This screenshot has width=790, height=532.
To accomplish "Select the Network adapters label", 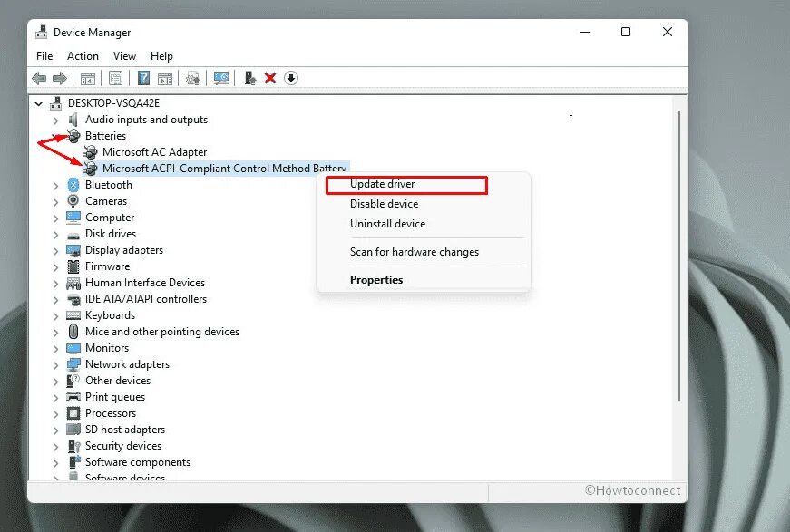I will pos(127,364).
